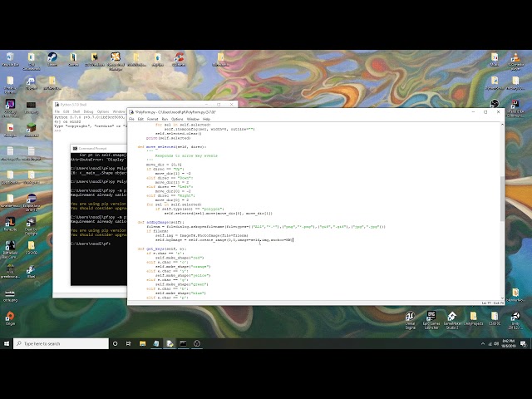Open Format menu in PolyForm.py editor
532x399 pixels.
pos(152,119)
